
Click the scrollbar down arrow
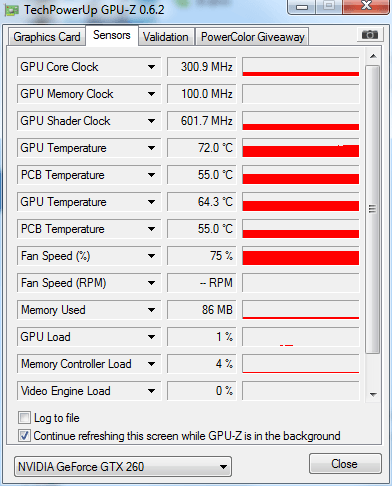coord(373,395)
